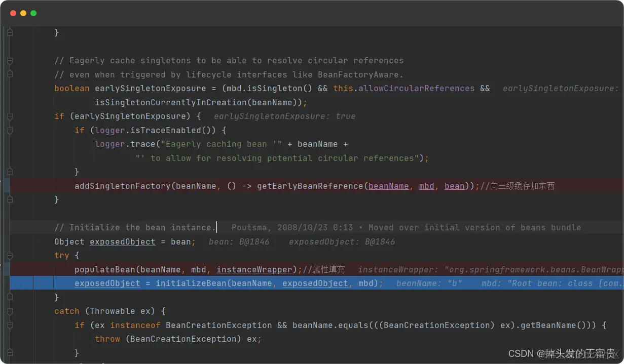Viewport: 624px width, 364px height.
Task: Click the 'this' keyword before allowCircularReferences
Action: pos(343,88)
